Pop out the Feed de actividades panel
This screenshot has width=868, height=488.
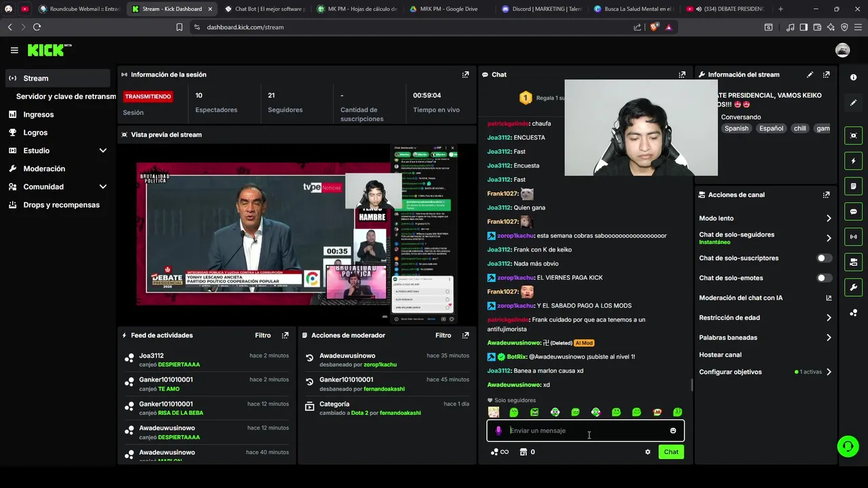285,335
